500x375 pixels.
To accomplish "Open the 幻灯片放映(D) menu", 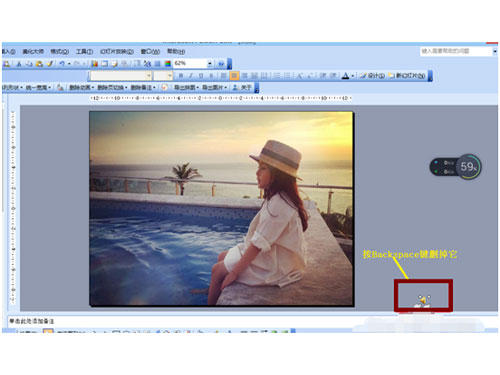I will coord(117,51).
